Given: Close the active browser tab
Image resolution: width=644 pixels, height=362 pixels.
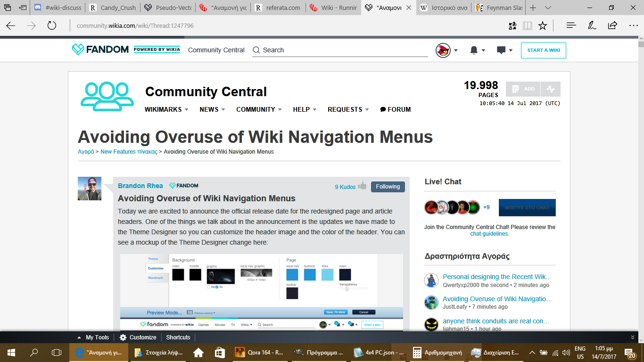Looking at the screenshot, I should pos(409,8).
